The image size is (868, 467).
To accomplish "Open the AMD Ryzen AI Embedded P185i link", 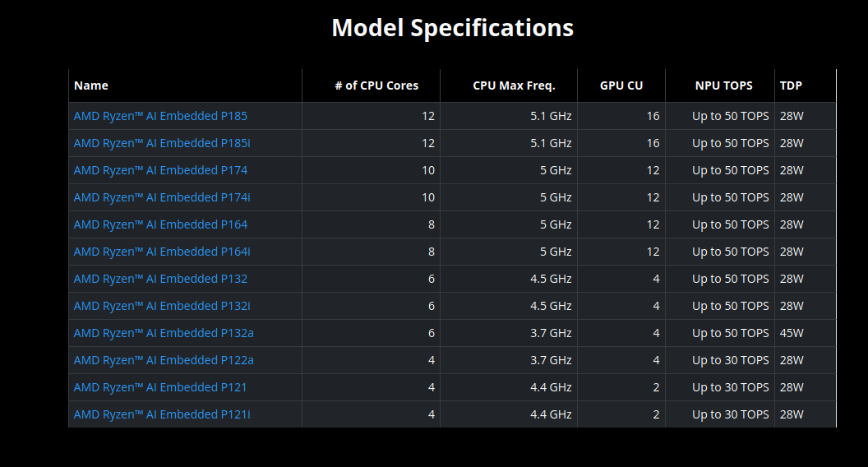I will click(x=162, y=143).
